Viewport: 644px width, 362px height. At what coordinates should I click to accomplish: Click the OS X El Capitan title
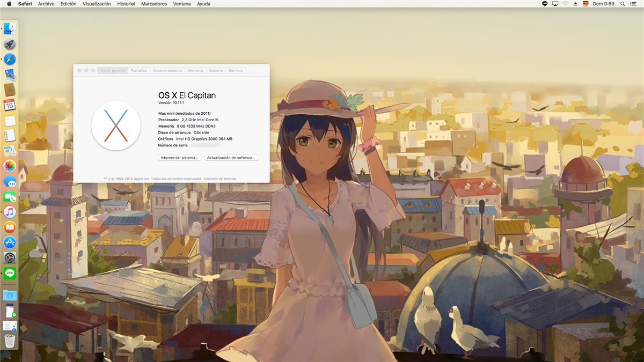pos(187,95)
